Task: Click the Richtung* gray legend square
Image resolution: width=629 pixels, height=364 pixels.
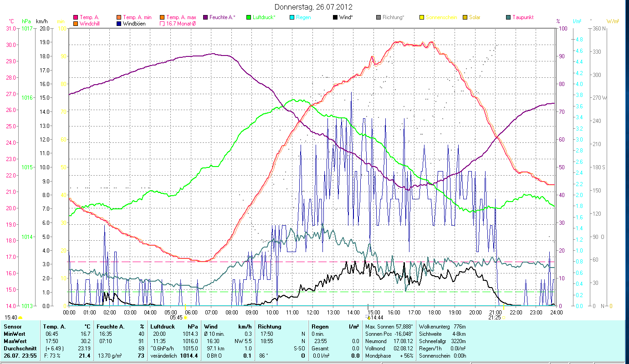Action: [378, 17]
